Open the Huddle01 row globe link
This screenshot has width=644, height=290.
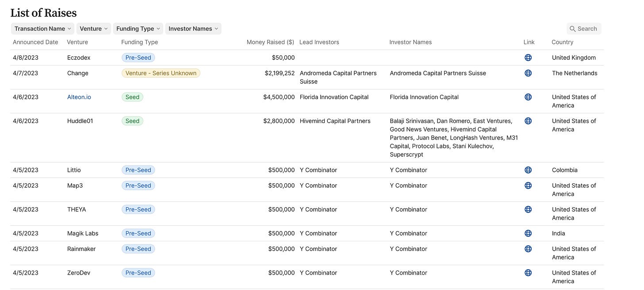pyautogui.click(x=528, y=121)
